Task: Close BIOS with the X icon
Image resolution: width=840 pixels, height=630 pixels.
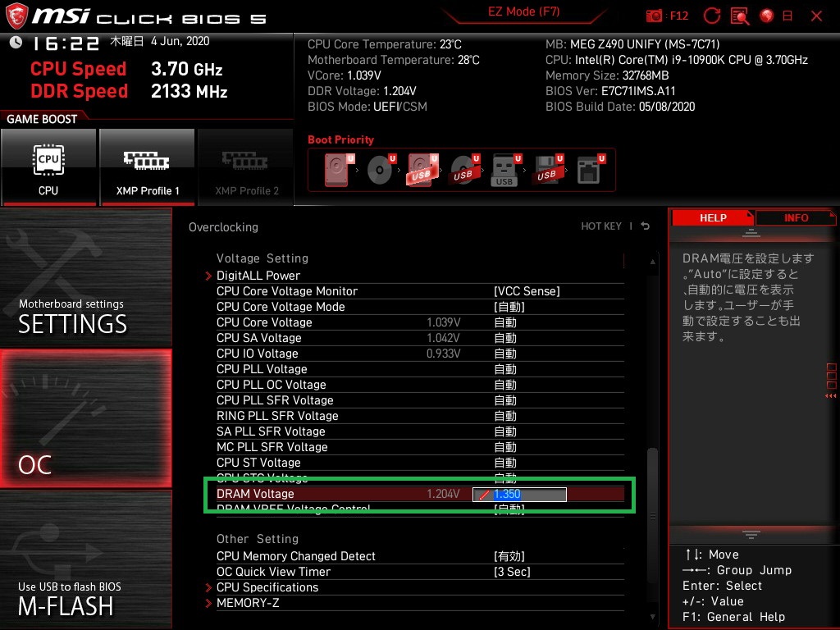Action: [x=816, y=16]
